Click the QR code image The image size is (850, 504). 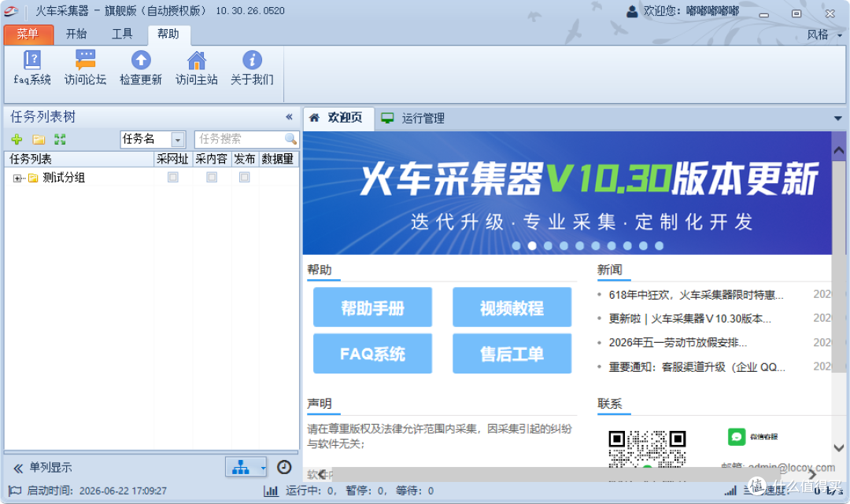click(x=647, y=449)
